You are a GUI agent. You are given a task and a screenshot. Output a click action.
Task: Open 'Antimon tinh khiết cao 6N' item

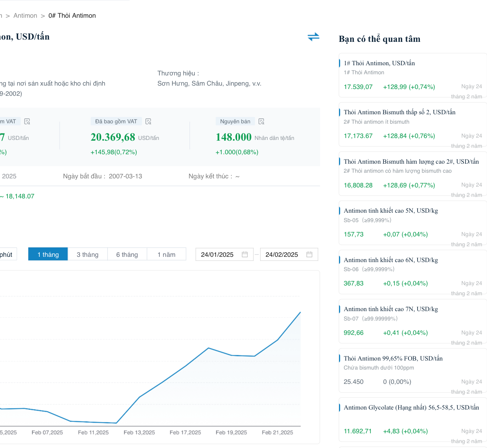[391, 260]
